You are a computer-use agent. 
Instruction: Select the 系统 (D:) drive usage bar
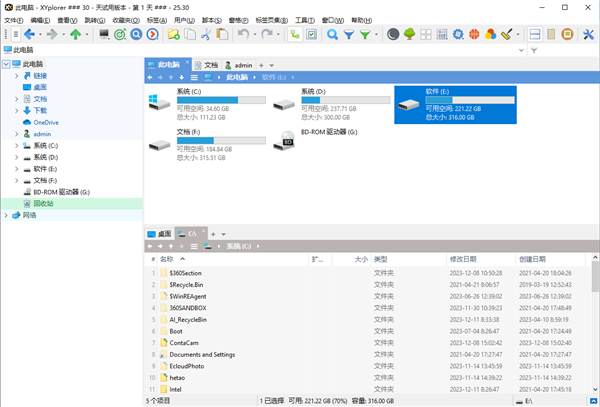[x=346, y=100]
